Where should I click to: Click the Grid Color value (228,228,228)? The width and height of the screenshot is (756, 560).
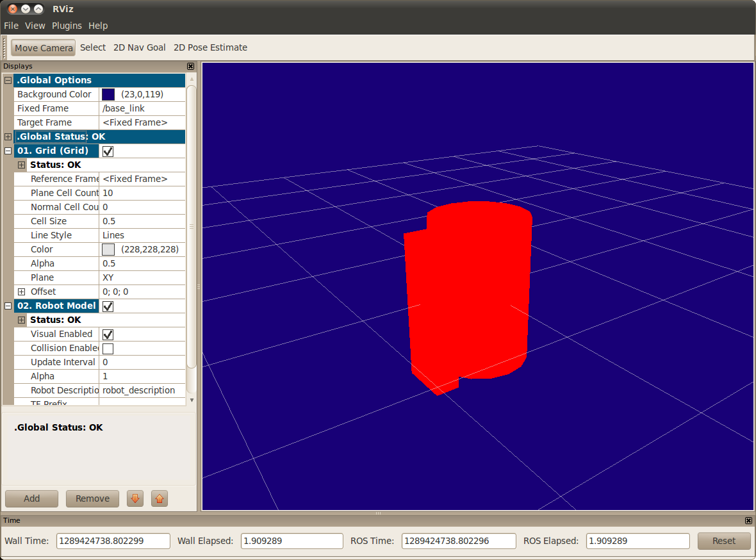[150, 249]
